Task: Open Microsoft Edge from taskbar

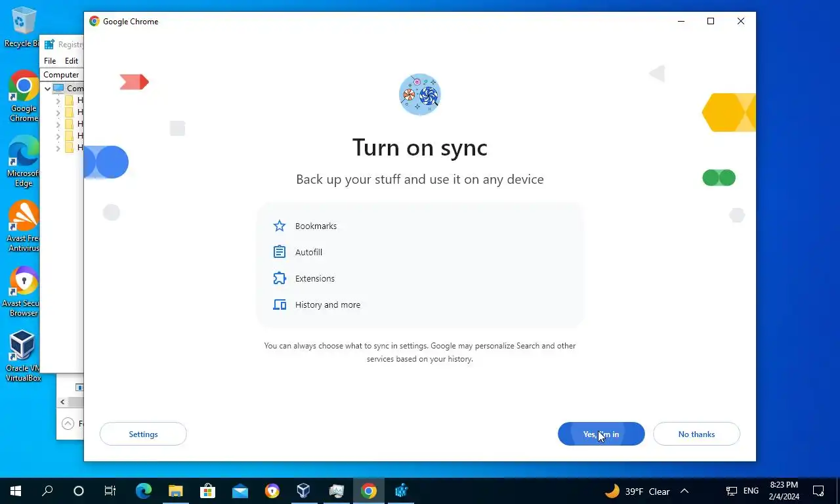Action: 144,491
